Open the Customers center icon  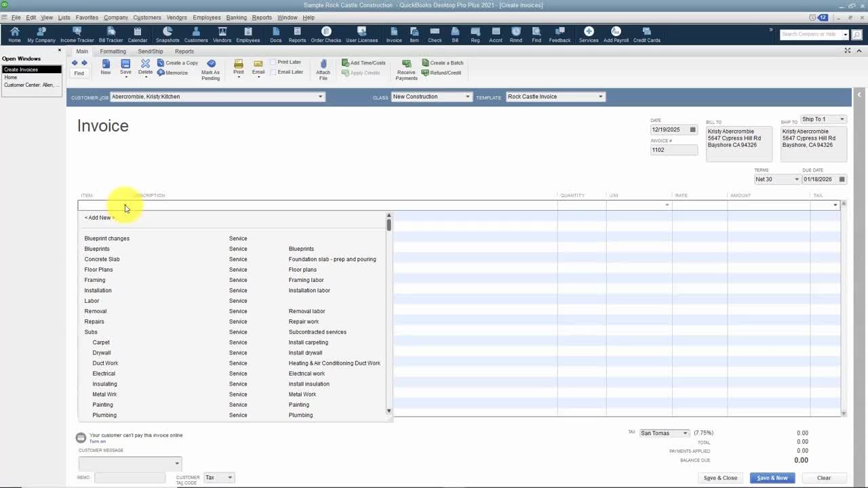[196, 35]
